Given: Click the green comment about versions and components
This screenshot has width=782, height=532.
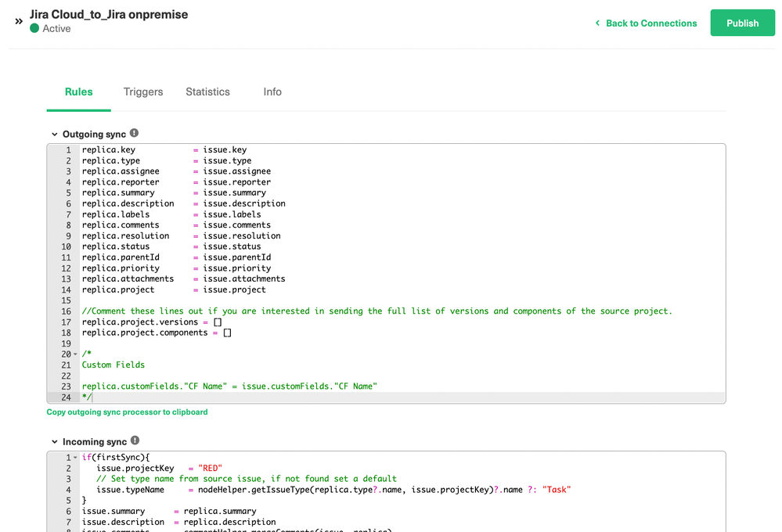Looking at the screenshot, I should pos(377,311).
